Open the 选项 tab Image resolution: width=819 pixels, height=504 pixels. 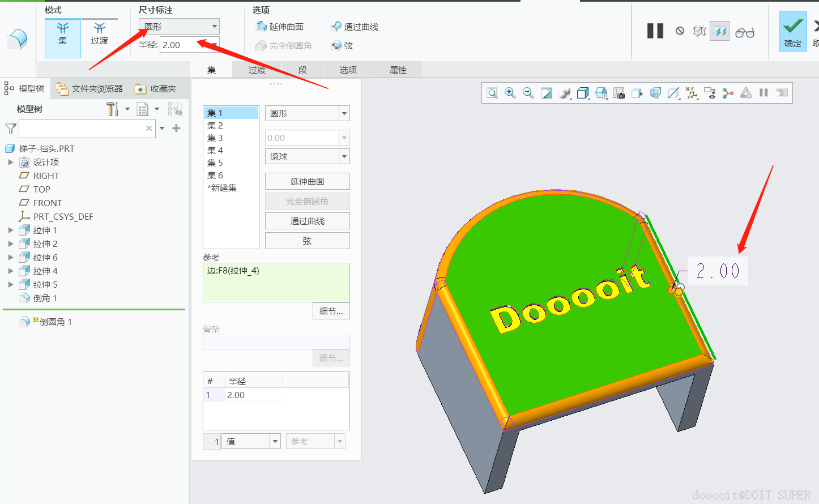[x=348, y=70]
